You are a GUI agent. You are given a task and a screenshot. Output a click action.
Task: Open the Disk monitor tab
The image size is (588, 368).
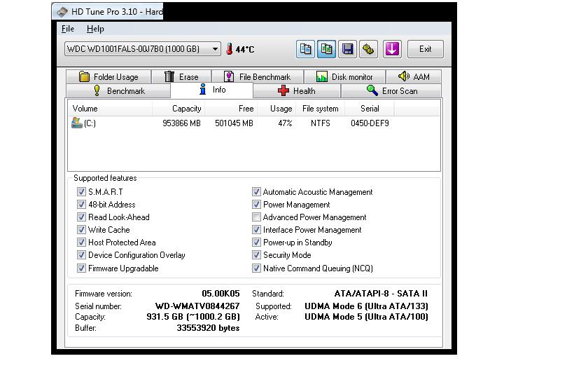click(344, 77)
